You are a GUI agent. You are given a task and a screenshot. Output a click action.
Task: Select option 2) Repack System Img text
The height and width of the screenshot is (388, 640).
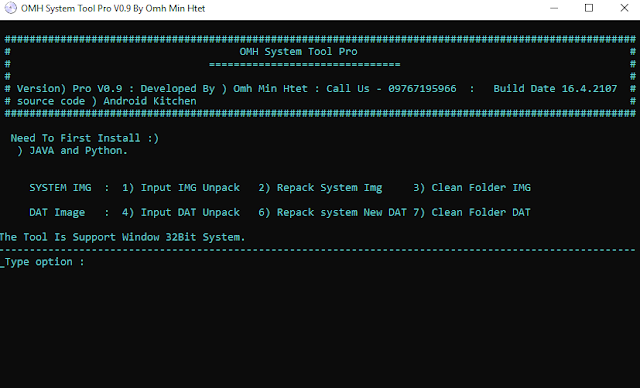[320, 188]
